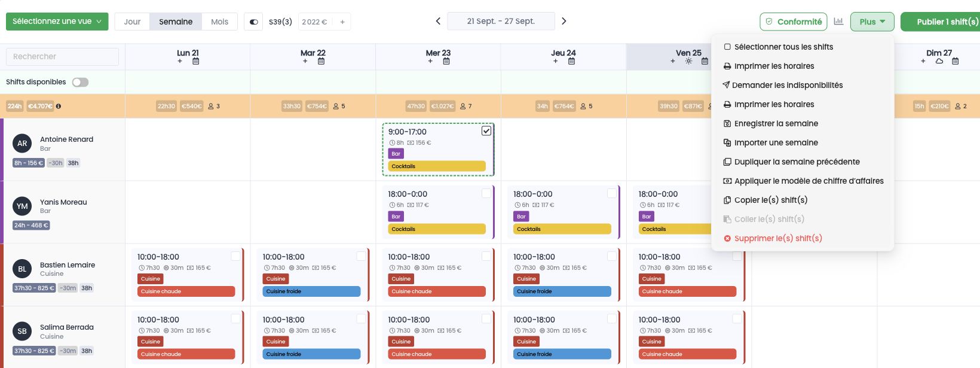The height and width of the screenshot is (368, 980).
Task: Switch to the Mois view tab
Action: (219, 22)
